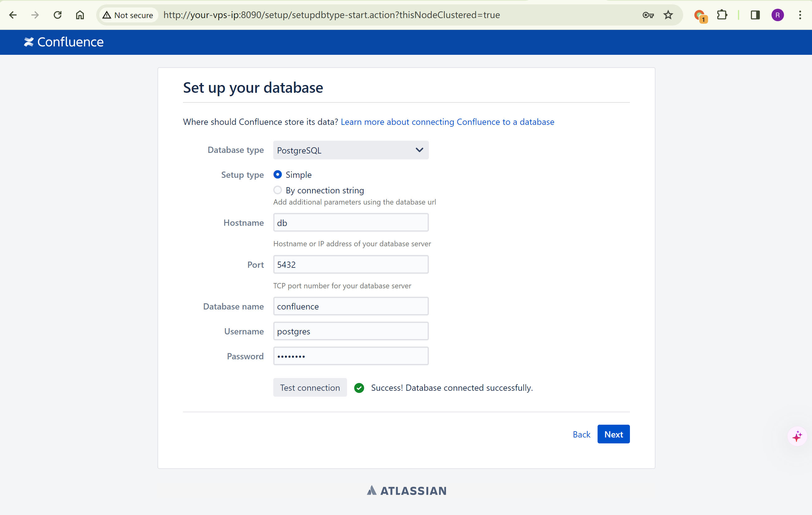
Task: Focus the Password input field
Action: 351,356
